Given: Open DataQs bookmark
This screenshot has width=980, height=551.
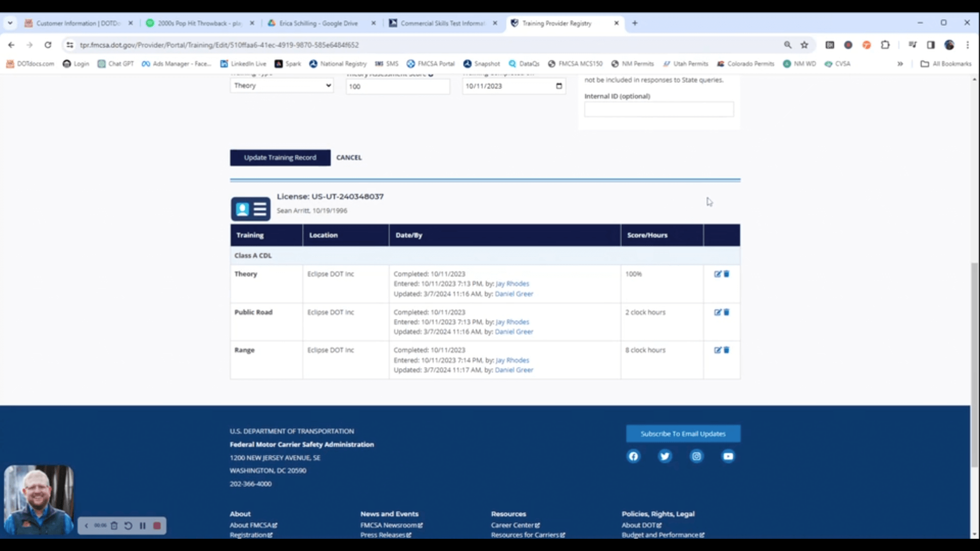Looking at the screenshot, I should 524,64.
